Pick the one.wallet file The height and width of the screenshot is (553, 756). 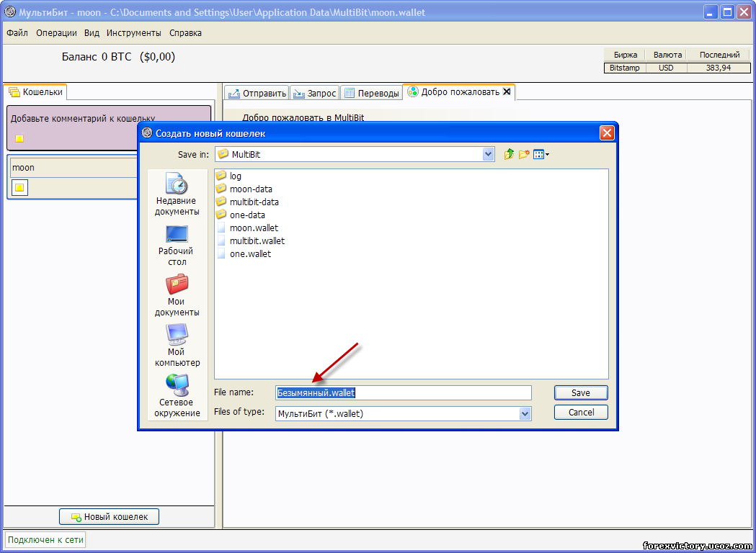coord(244,253)
